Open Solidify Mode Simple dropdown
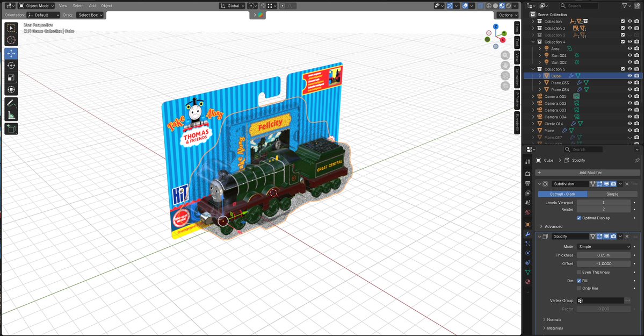This screenshot has height=336, width=644. (603, 247)
